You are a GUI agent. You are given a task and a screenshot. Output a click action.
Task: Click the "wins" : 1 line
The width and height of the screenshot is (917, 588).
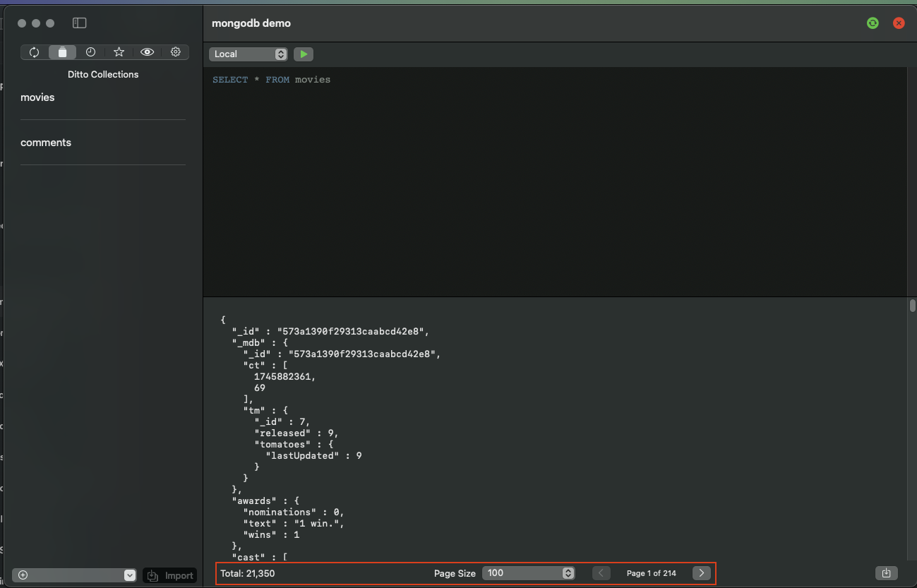tap(271, 535)
